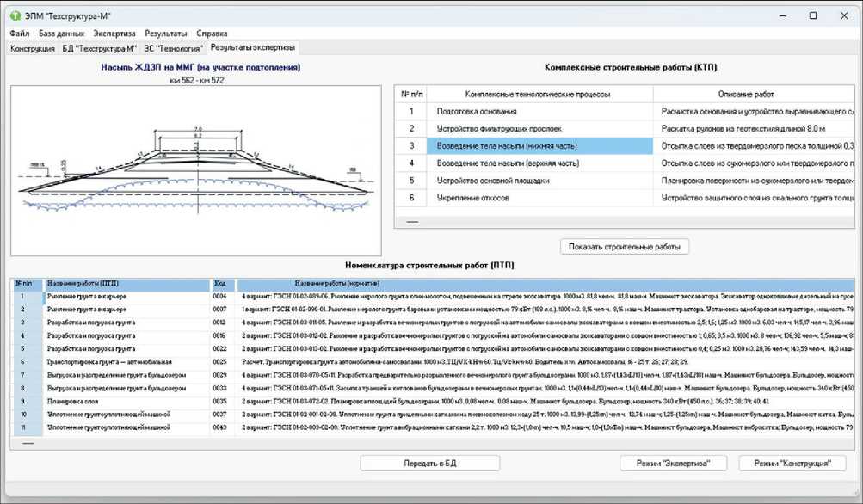863x504 pixels.
Task: Switch to Режим "Конструкция"
Action: click(792, 463)
